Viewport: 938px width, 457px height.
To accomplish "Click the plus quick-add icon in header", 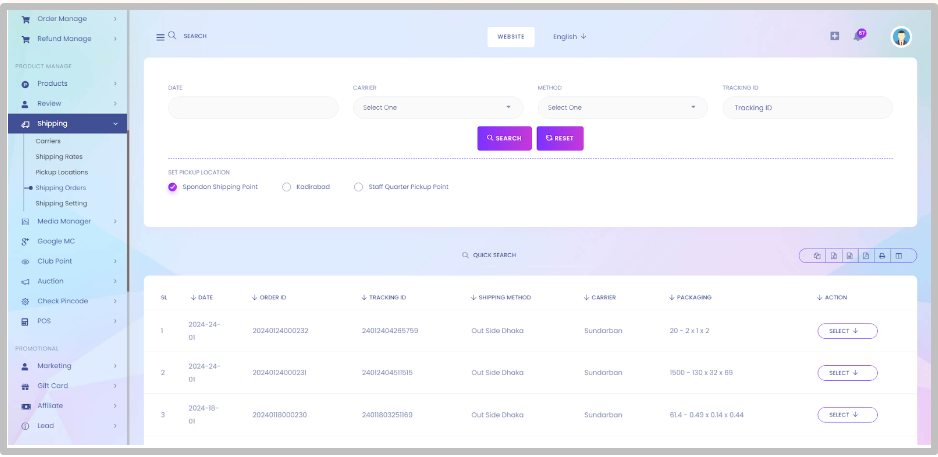I will click(x=835, y=36).
